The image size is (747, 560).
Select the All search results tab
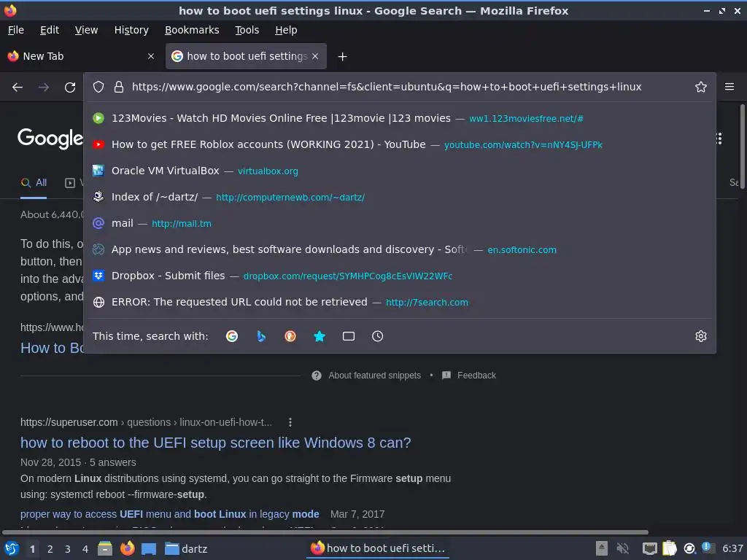tap(34, 183)
